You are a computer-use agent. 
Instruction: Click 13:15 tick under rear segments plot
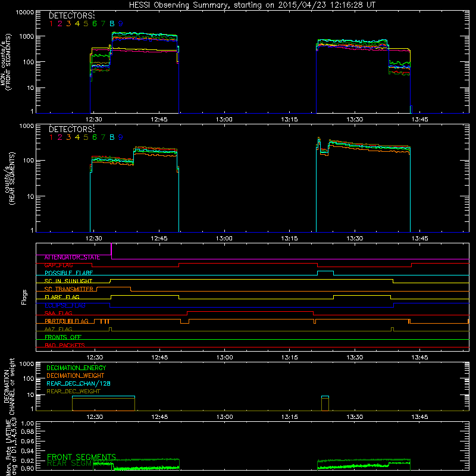coord(289,239)
